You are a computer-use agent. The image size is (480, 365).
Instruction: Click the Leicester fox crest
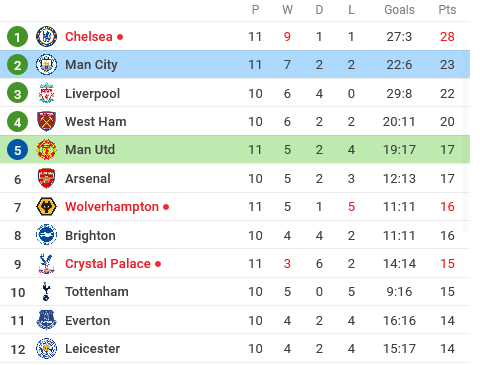(x=46, y=348)
